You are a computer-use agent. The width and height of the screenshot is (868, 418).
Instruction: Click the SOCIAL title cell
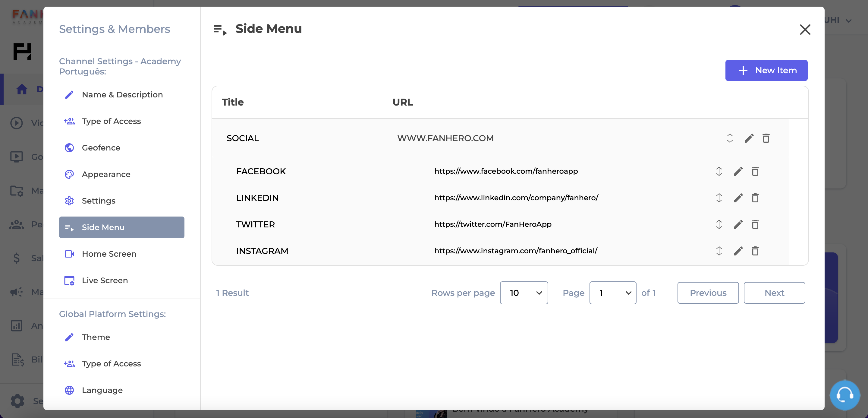click(243, 138)
